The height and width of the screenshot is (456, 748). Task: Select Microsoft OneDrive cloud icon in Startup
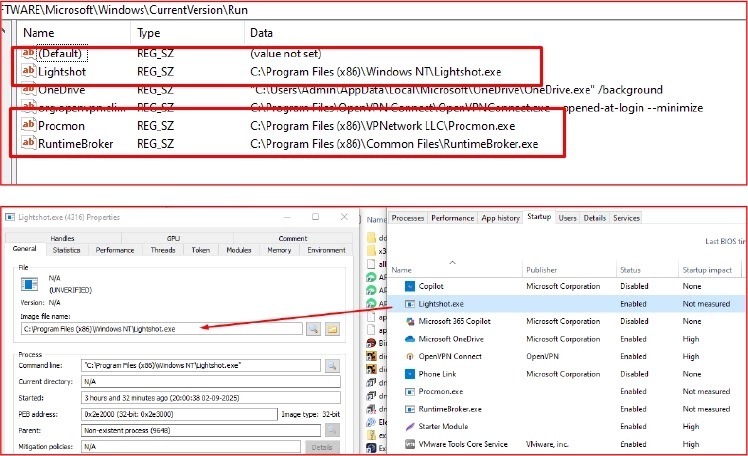(x=410, y=338)
